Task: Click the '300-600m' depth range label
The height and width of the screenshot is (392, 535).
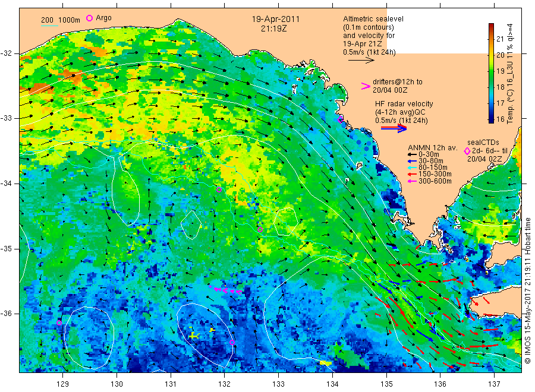Action: [x=435, y=181]
